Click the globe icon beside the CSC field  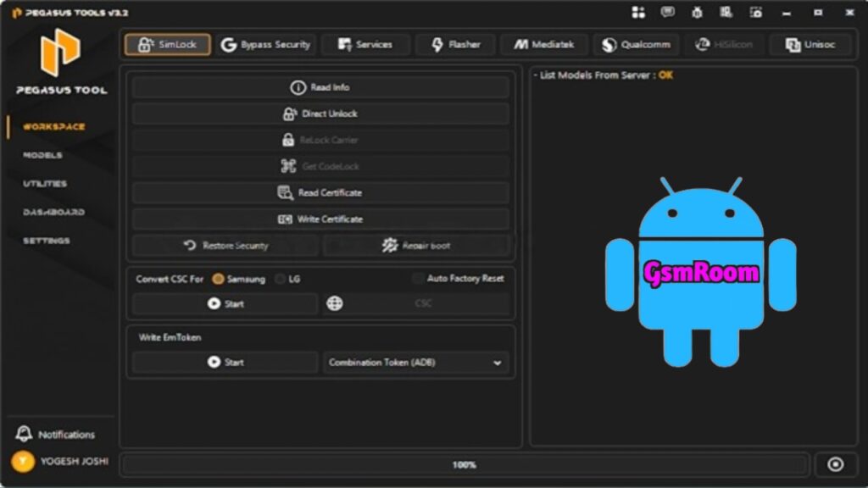[x=335, y=303]
